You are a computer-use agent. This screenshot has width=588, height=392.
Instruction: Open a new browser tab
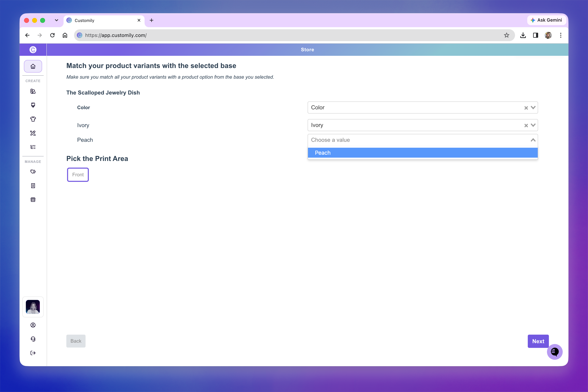point(151,20)
